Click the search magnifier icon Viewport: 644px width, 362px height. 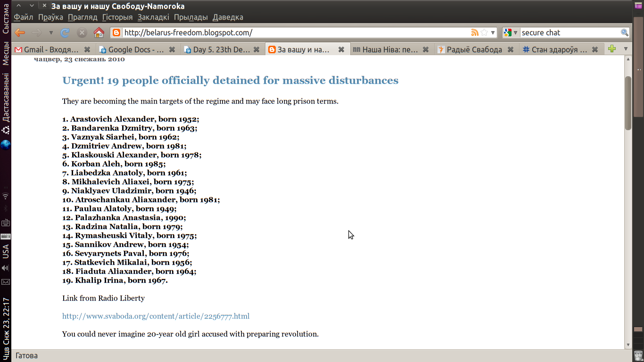pyautogui.click(x=625, y=33)
